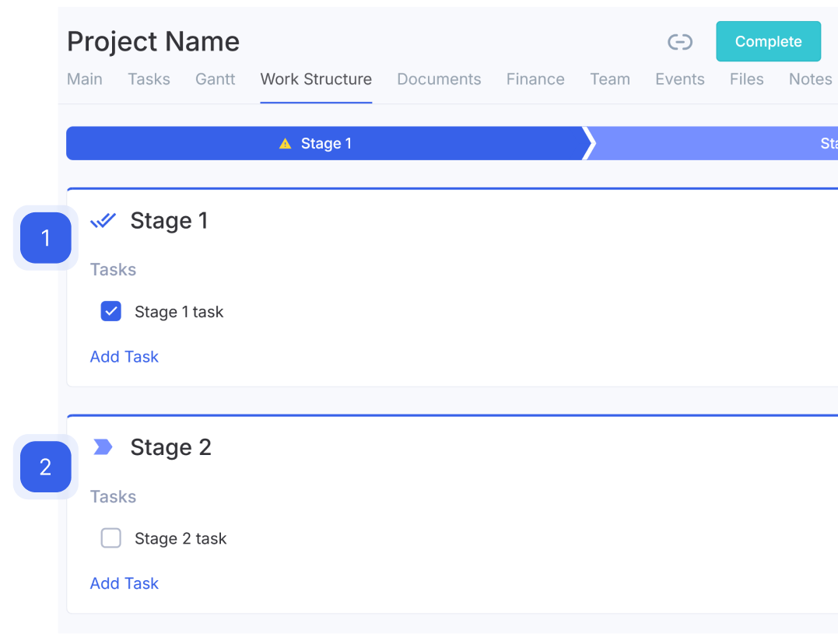This screenshot has height=644, width=838.
Task: Go to the Files tab
Action: pyautogui.click(x=747, y=79)
